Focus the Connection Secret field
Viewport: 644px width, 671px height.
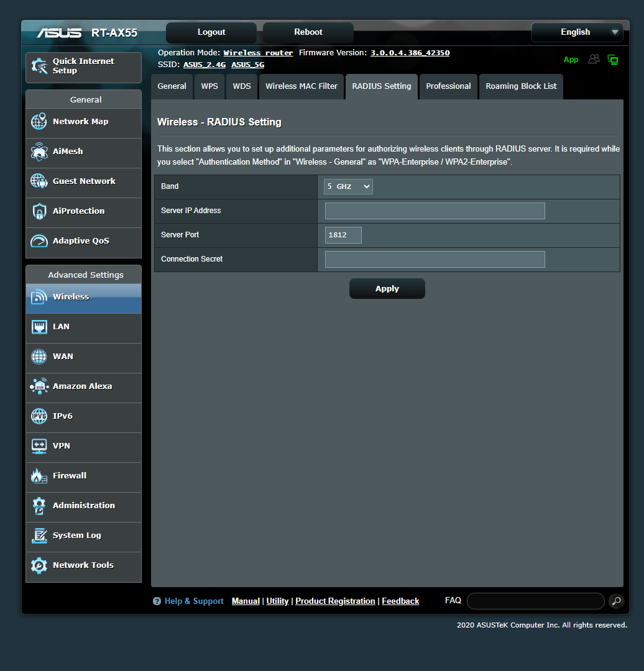435,259
